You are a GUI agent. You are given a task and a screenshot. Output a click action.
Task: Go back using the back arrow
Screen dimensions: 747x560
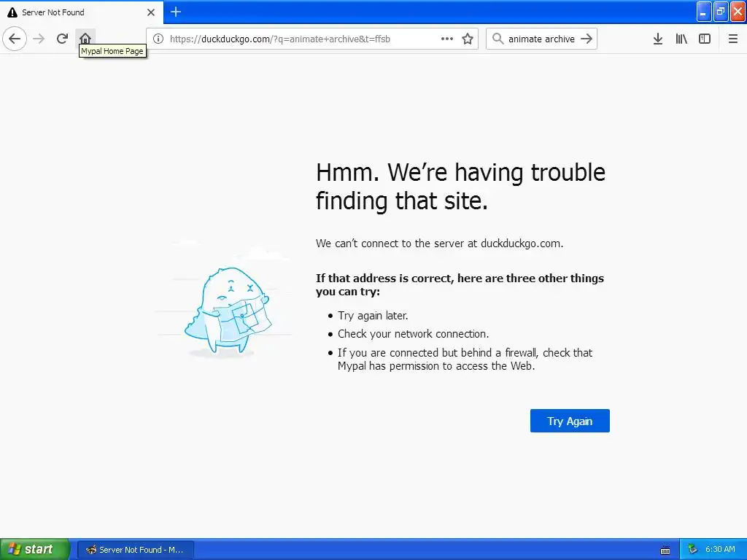coord(15,39)
